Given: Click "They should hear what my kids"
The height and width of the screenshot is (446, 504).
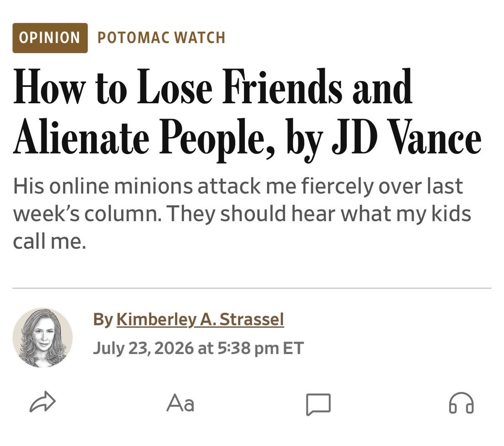Looking at the screenshot, I should point(319,214).
